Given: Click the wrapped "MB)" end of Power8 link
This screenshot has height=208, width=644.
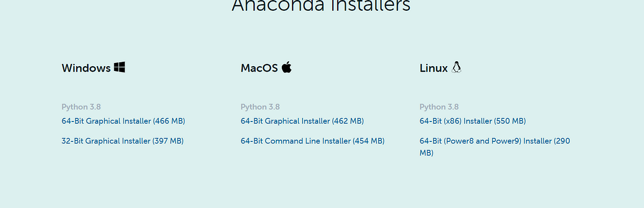Looking at the screenshot, I should coord(427,153).
